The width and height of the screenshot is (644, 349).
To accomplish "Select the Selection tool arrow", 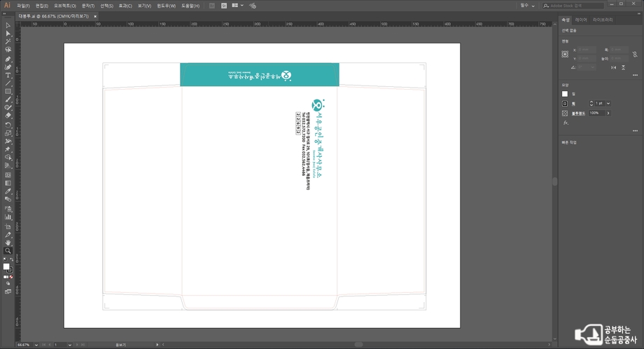I will [x=8, y=25].
